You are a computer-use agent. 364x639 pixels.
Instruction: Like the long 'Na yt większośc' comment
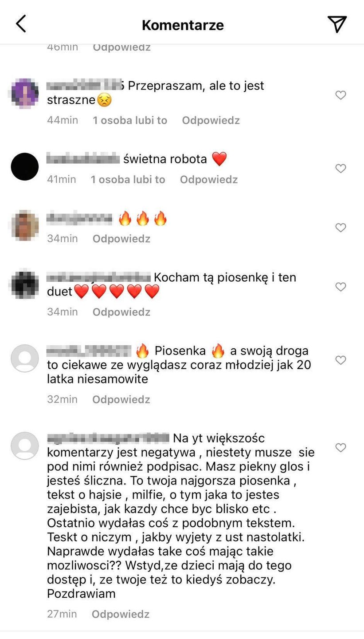click(341, 448)
